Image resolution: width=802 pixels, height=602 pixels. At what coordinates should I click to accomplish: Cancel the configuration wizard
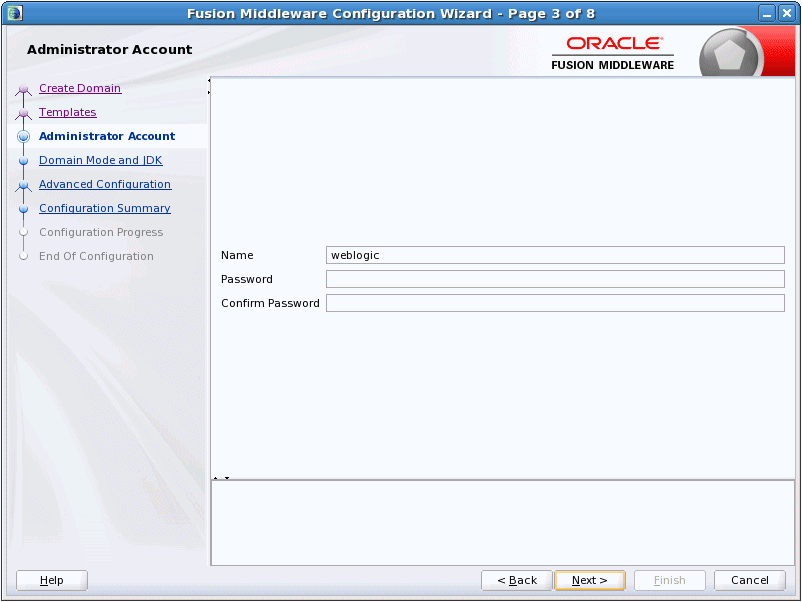click(749, 581)
